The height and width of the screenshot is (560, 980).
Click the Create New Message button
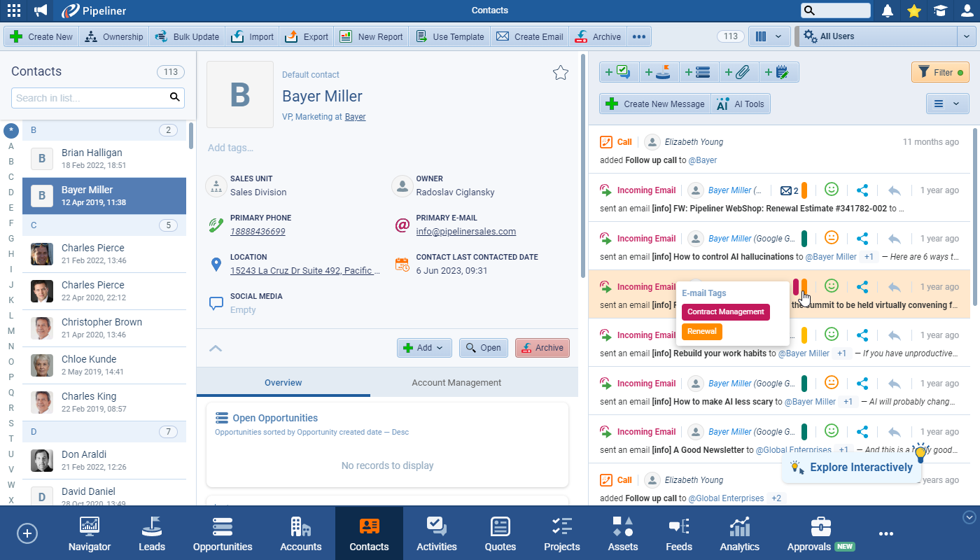pos(655,104)
